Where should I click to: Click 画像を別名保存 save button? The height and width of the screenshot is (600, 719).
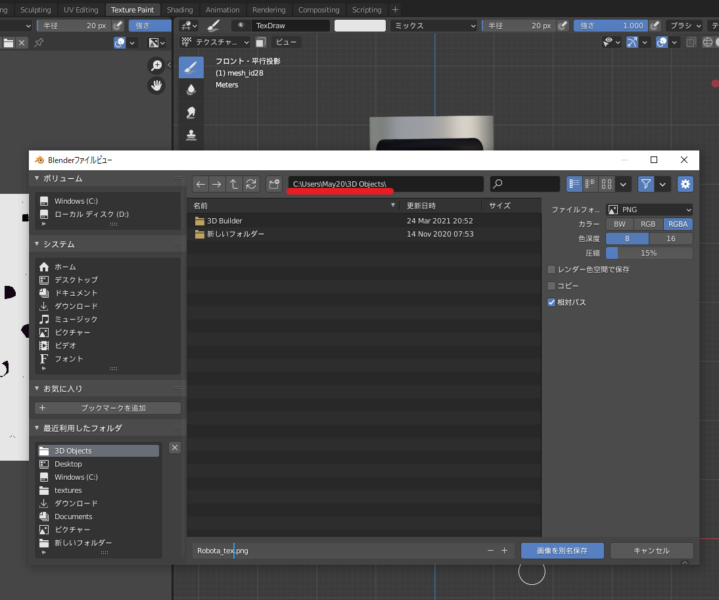tap(562, 550)
